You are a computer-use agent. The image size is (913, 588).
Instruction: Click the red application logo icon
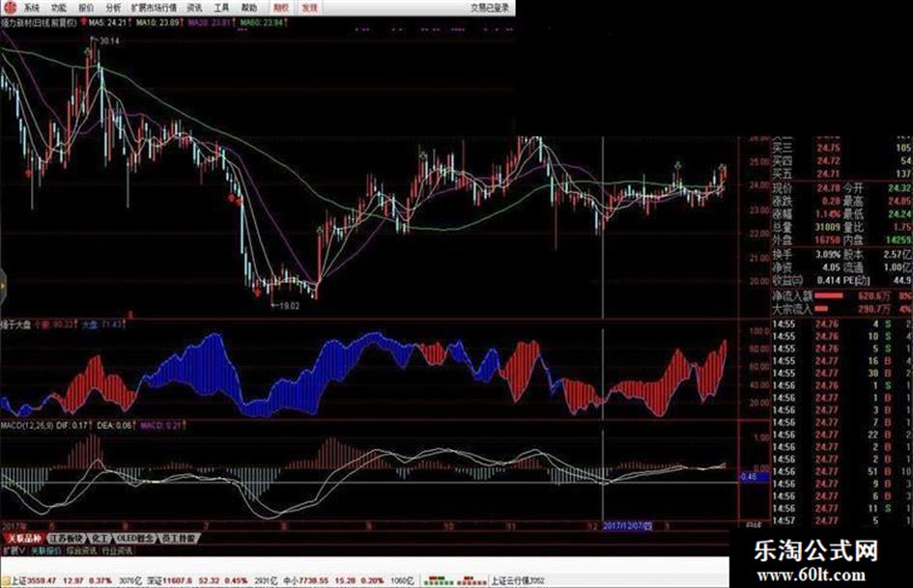click(10, 7)
